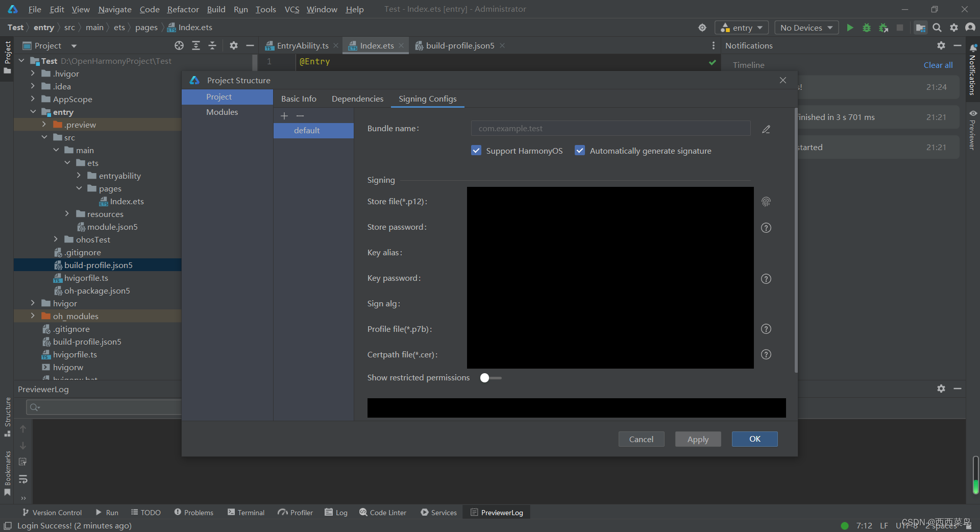Open Search Everywhere magnifier icon
Screen dimensions: 980x532
937,28
